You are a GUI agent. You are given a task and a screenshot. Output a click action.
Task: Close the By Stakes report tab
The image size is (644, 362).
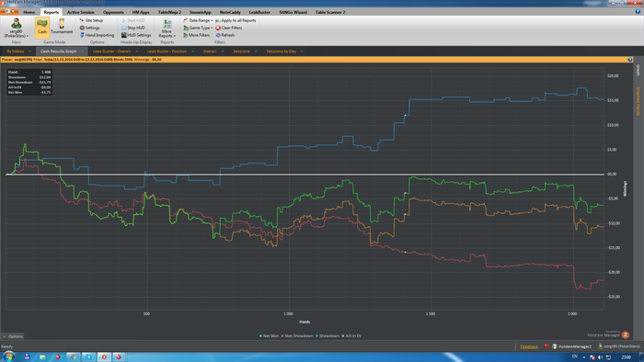click(x=30, y=51)
